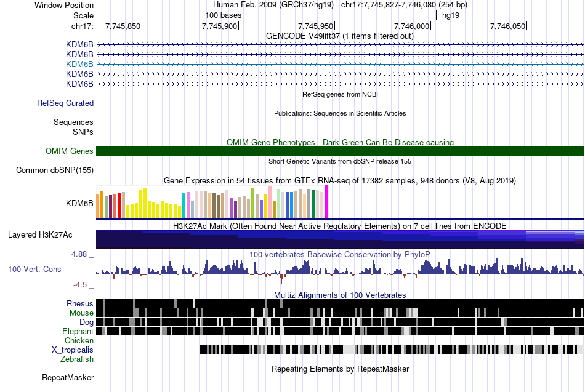Click the Human Feb. 2009 (GRCh37/hg19) assembly text
The image size is (585, 392).
pos(274,5)
